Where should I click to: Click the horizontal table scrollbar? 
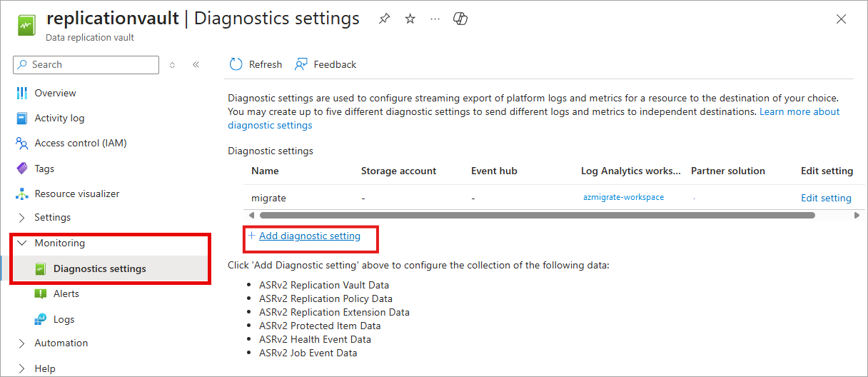click(537, 215)
